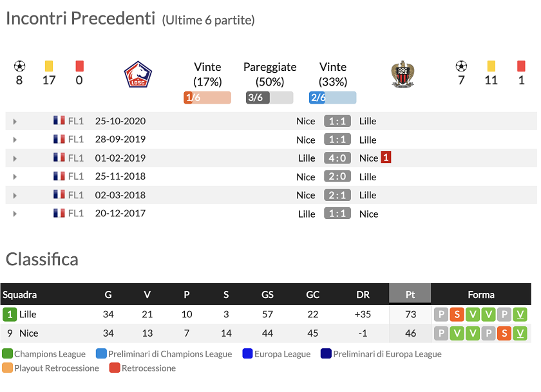Image resolution: width=541 pixels, height=392 pixels.
Task: Click the 2:0 score for 25-11-2018
Action: (337, 176)
